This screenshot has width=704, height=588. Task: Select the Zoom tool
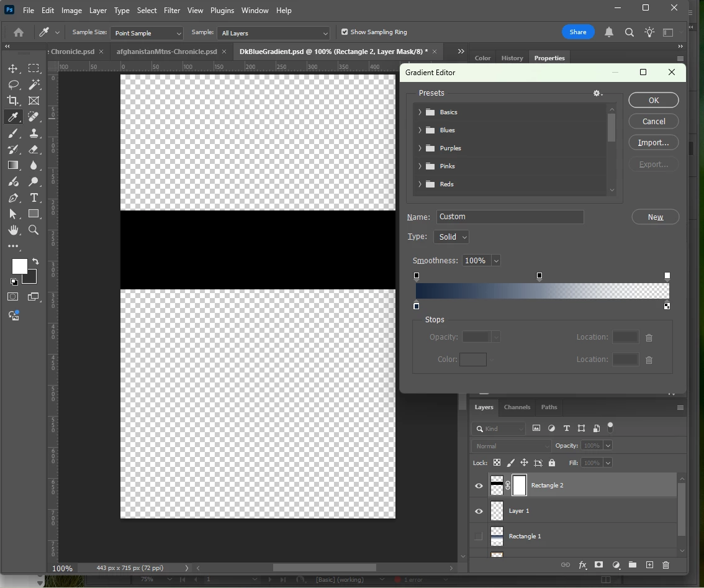(x=34, y=230)
